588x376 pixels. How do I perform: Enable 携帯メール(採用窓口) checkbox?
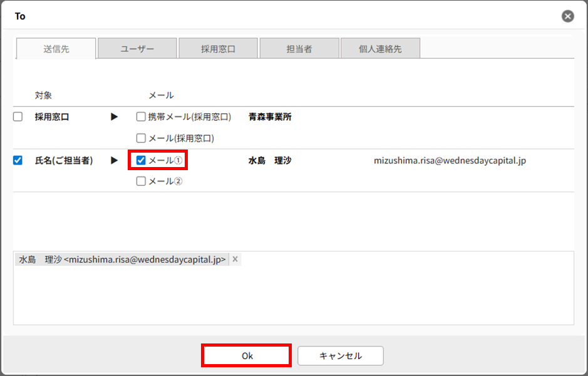click(141, 116)
